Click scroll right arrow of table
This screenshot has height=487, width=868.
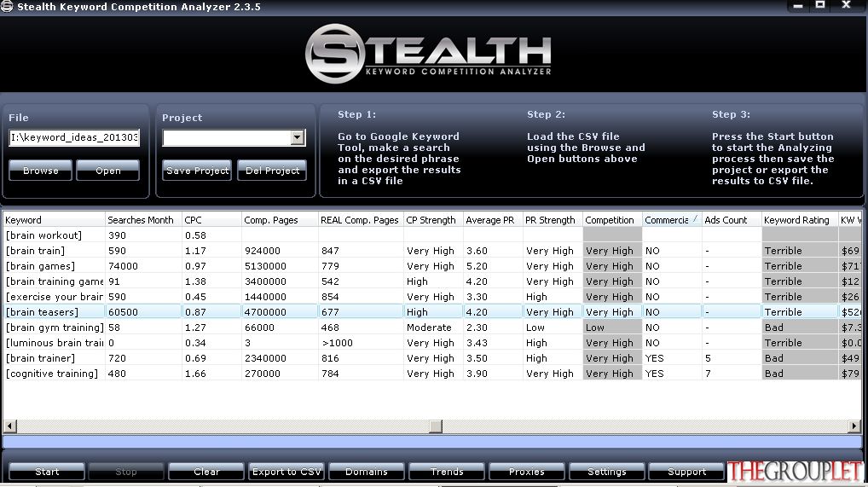854,426
